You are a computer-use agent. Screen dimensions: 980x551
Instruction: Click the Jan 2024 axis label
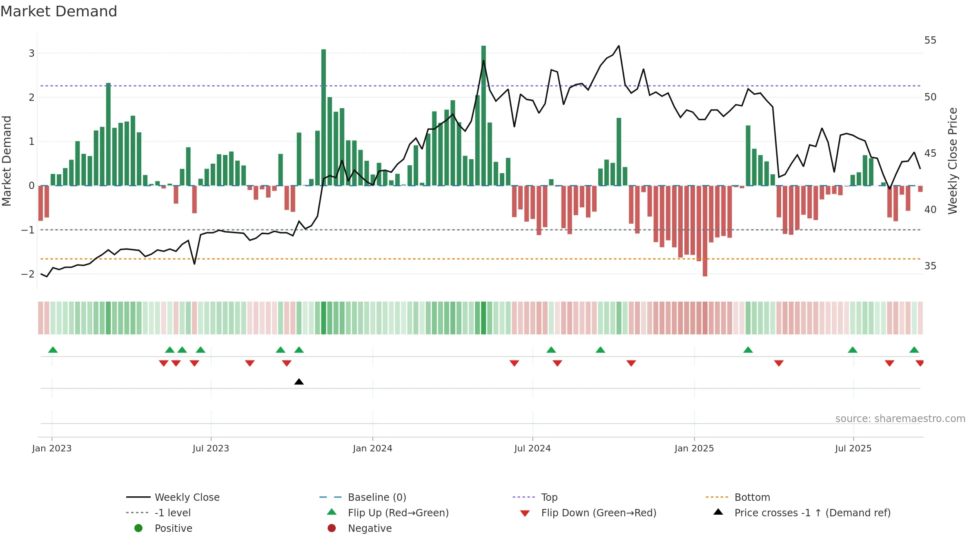click(373, 448)
